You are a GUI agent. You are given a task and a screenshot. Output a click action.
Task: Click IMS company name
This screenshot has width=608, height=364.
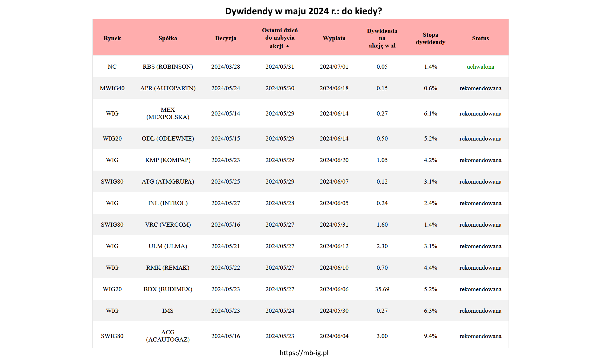(x=168, y=311)
